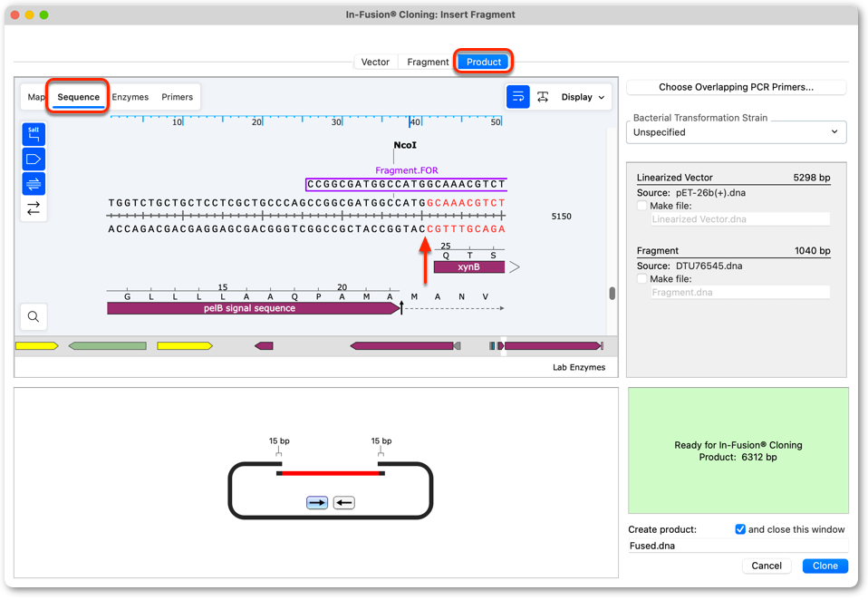Check Make file for Fragment
868x600 pixels.
click(x=642, y=278)
